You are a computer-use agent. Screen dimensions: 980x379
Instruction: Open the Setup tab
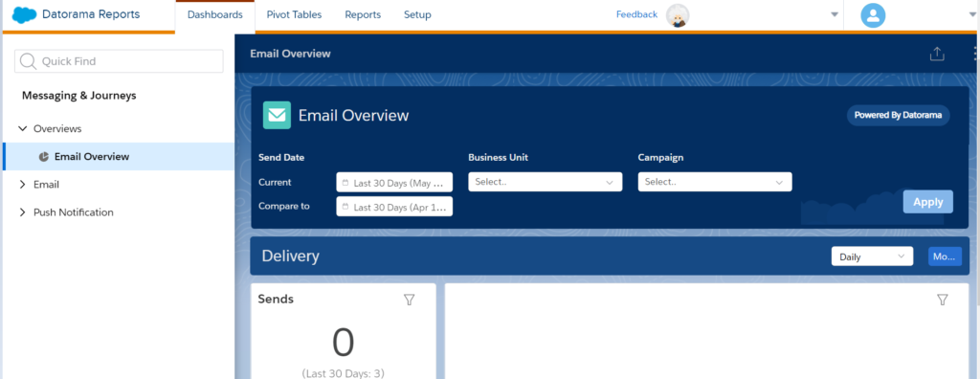tap(417, 15)
